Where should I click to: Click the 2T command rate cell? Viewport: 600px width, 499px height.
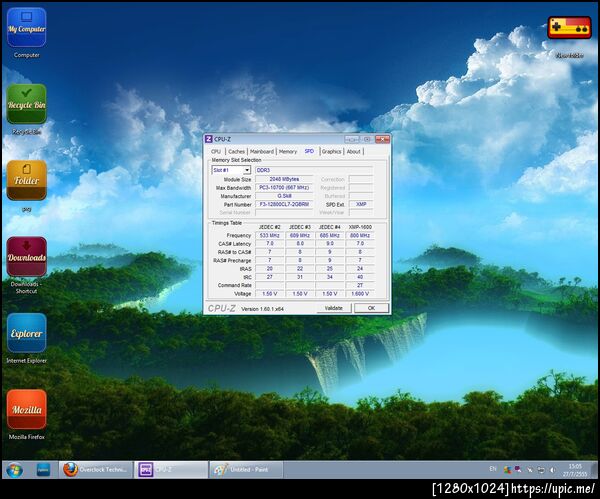pyautogui.click(x=360, y=285)
